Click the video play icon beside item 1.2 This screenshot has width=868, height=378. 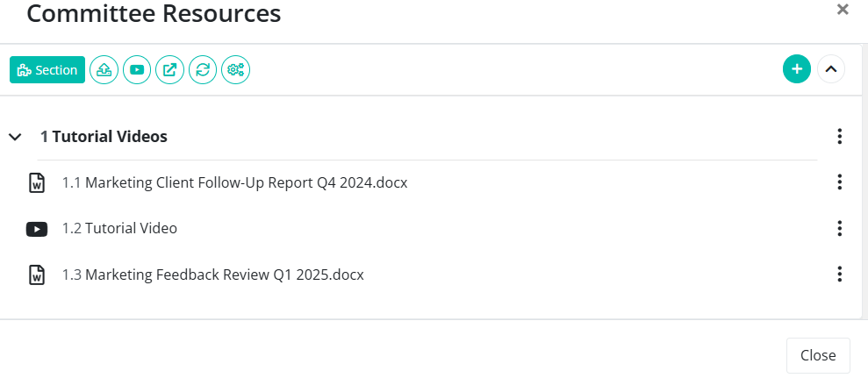[37, 229]
